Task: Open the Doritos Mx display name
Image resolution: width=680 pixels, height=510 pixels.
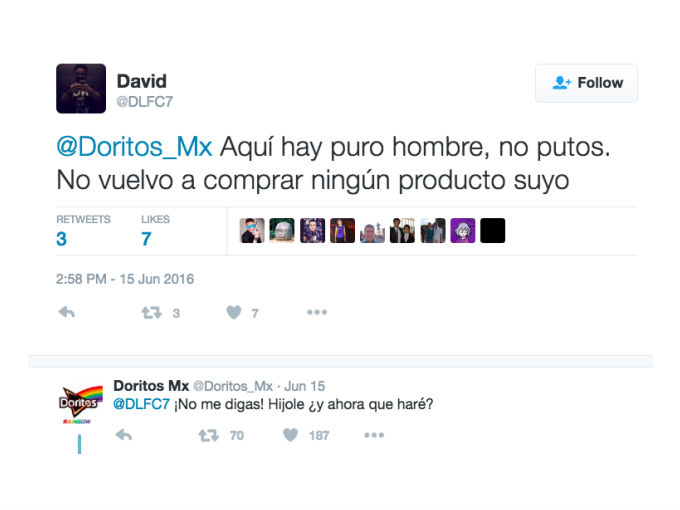Action: pyautogui.click(x=151, y=386)
